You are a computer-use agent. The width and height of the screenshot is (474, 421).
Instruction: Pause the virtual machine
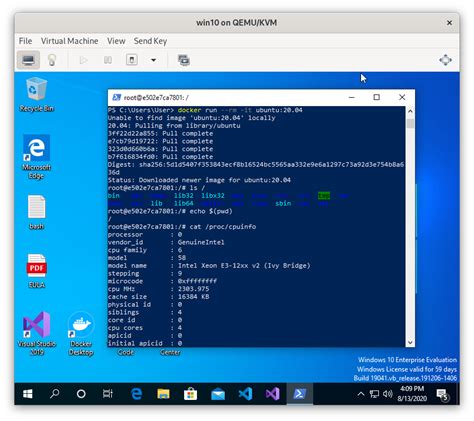coord(108,60)
